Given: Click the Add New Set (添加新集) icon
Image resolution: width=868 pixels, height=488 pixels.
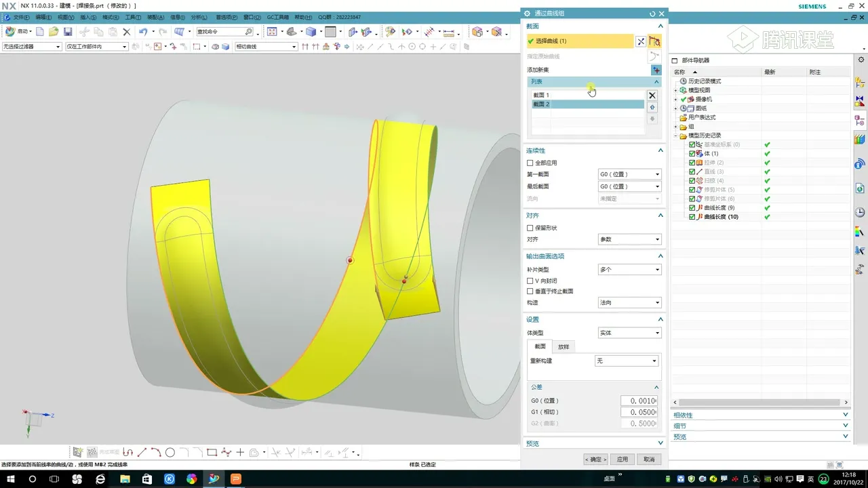Looking at the screenshot, I should point(655,70).
